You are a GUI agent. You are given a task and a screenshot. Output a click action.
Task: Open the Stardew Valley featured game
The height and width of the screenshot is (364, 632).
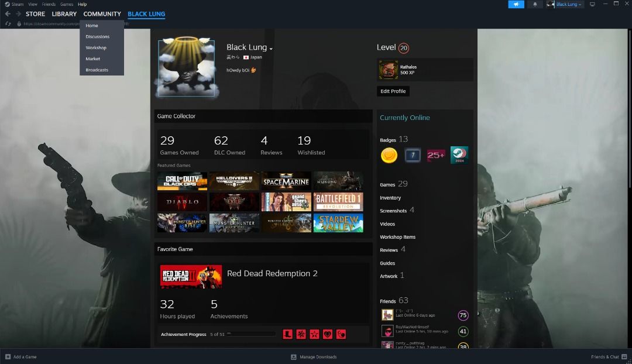coord(338,223)
